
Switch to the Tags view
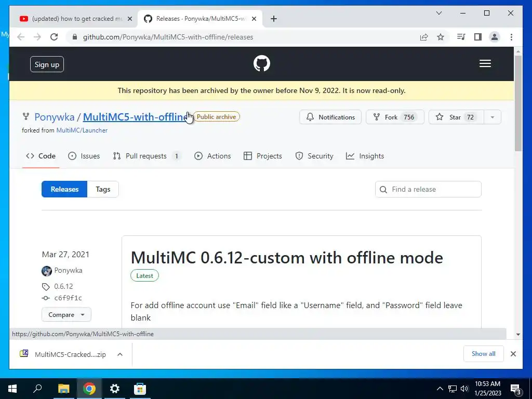(x=103, y=189)
